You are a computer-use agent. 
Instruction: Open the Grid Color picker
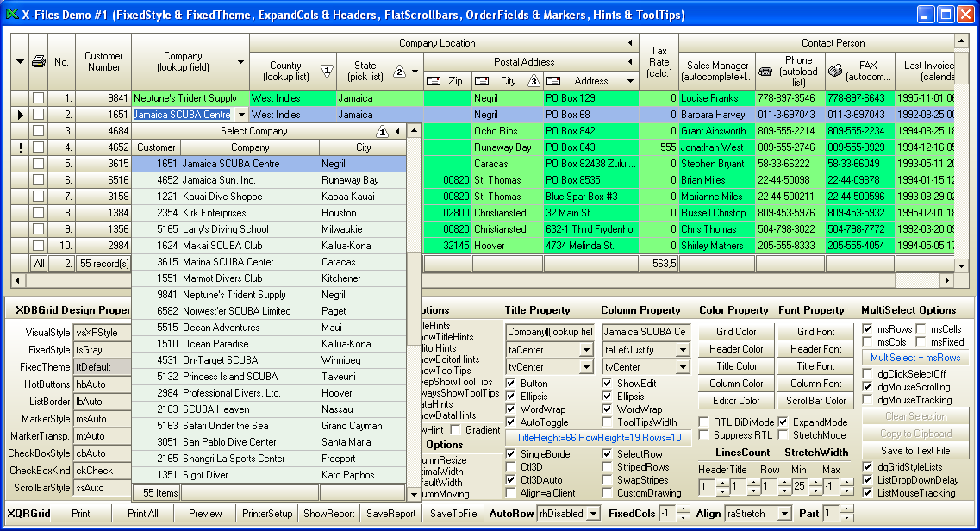pos(736,332)
